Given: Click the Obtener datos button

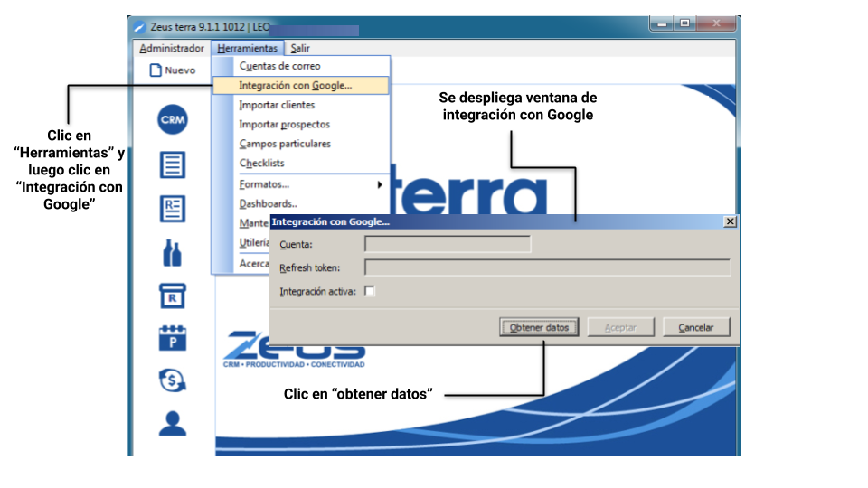Looking at the screenshot, I should [x=539, y=327].
